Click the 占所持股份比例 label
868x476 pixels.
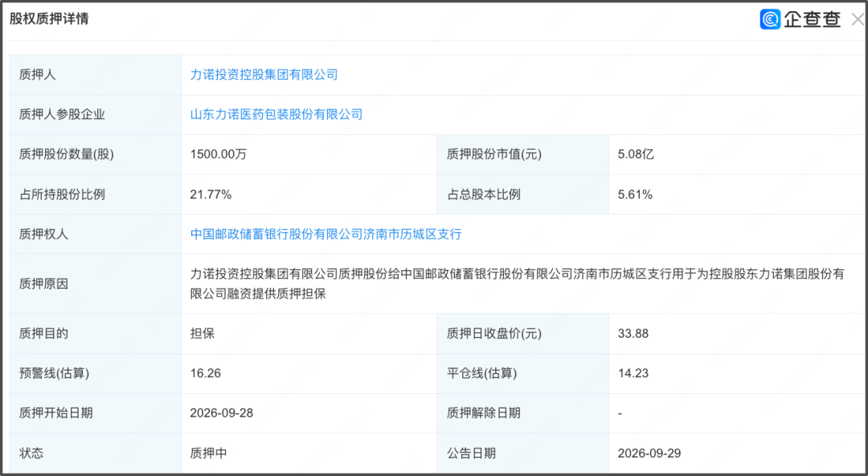click(62, 195)
